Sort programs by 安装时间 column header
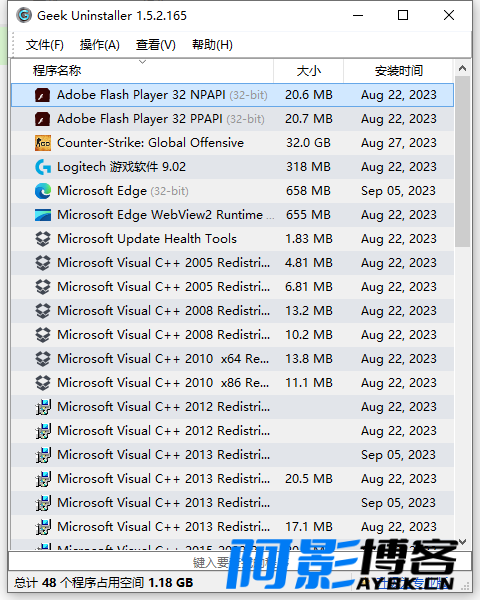 398,71
